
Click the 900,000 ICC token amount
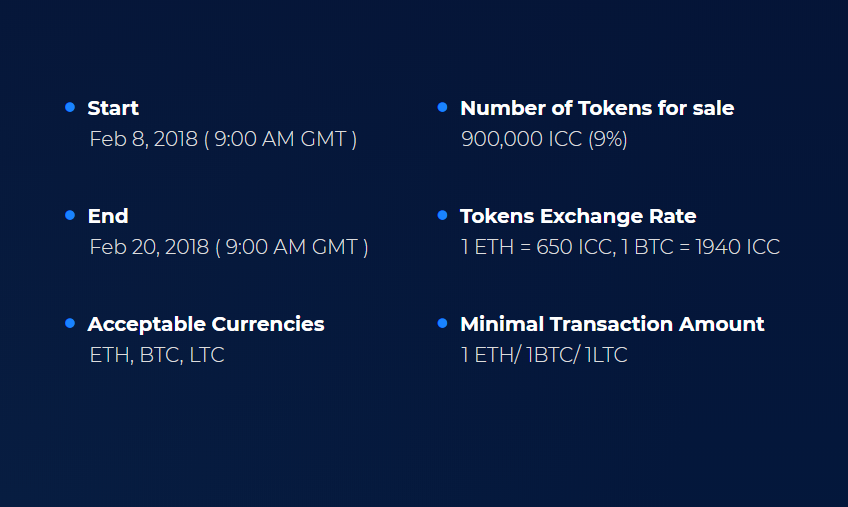pyautogui.click(x=522, y=139)
